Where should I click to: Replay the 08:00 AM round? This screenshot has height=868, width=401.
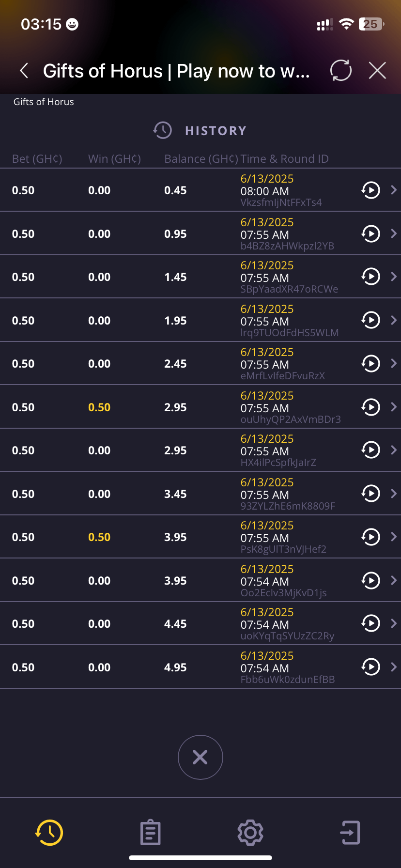[x=370, y=190]
